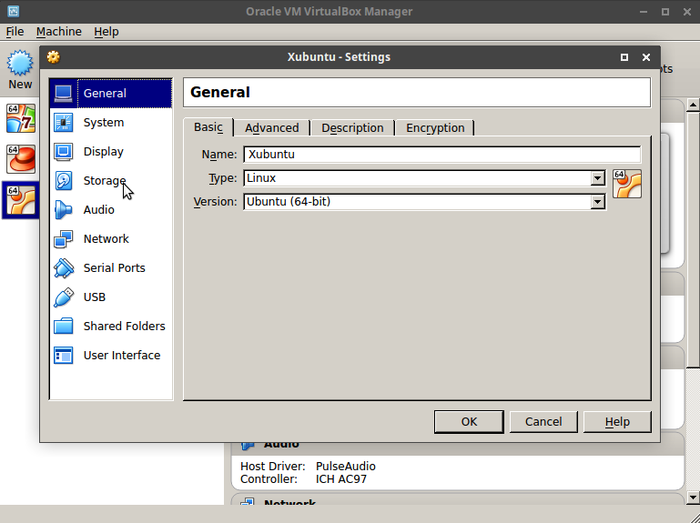This screenshot has height=523, width=700.
Task: Select the red hat VM icon
Action: pyautogui.click(x=21, y=159)
